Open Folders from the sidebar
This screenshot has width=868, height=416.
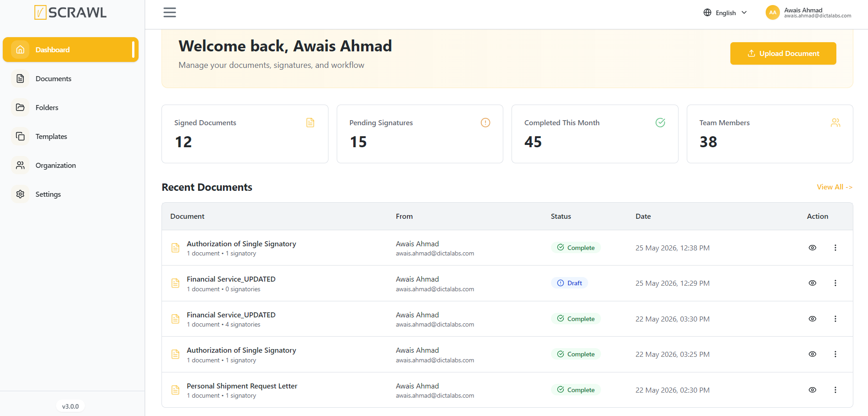[x=47, y=107]
